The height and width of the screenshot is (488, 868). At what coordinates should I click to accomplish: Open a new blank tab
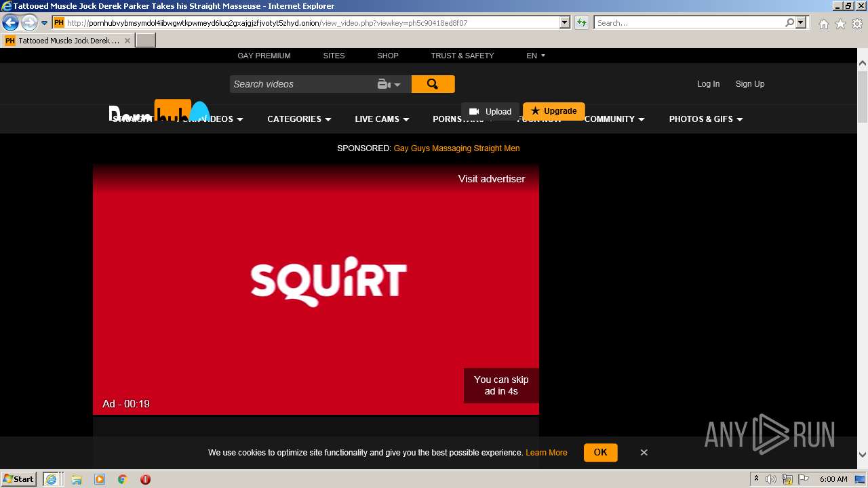tap(146, 41)
